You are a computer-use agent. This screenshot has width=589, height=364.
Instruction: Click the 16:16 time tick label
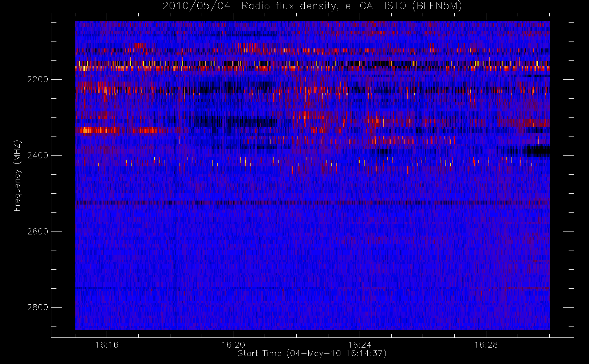coord(107,345)
